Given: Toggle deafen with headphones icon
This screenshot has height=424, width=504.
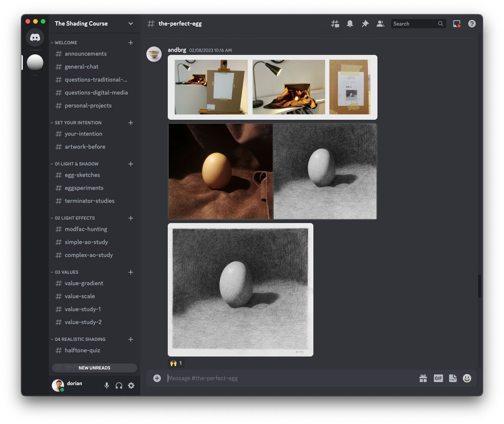Looking at the screenshot, I should (x=119, y=385).
